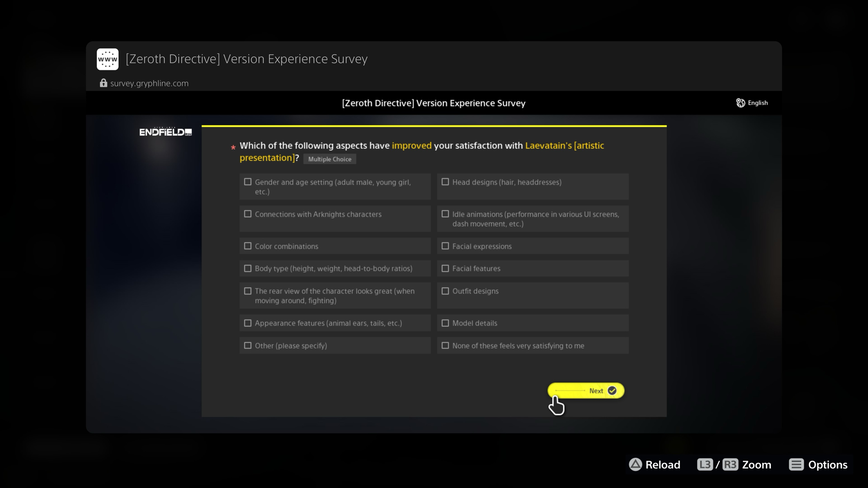
Task: Tick the Color combinations checkbox
Action: [248, 246]
